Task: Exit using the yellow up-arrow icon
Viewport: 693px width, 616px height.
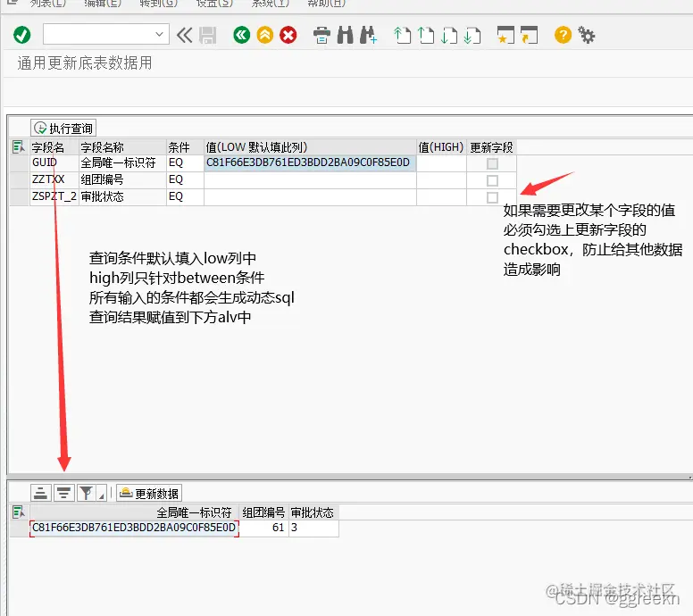Action: [x=265, y=35]
